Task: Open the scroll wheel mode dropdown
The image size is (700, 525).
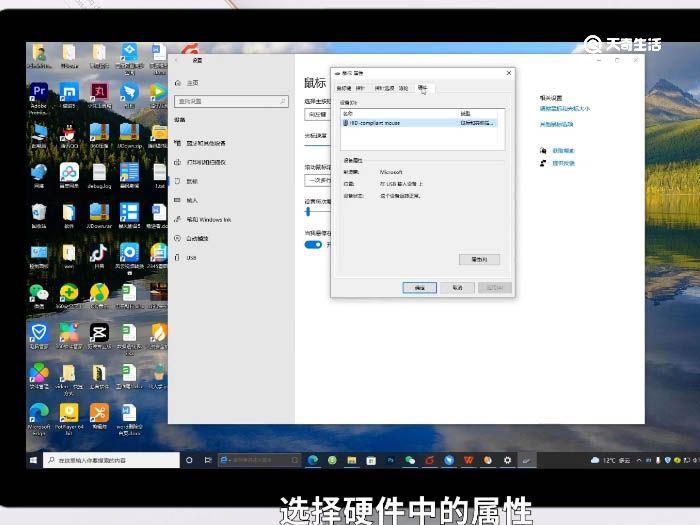Action: (x=316, y=180)
